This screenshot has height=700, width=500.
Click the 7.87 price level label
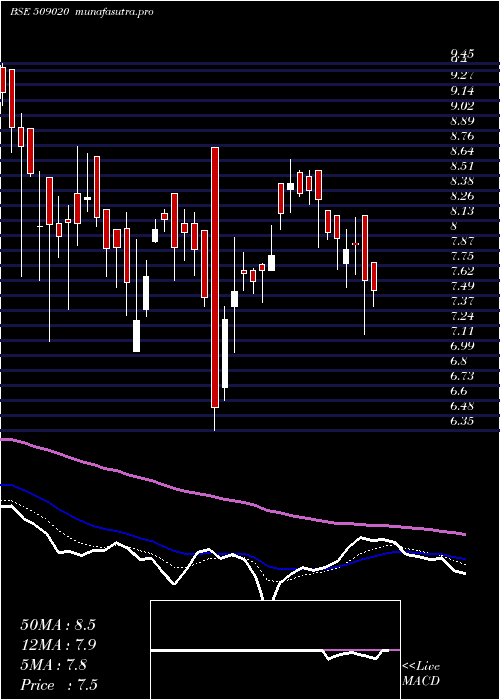pyautogui.click(x=462, y=241)
